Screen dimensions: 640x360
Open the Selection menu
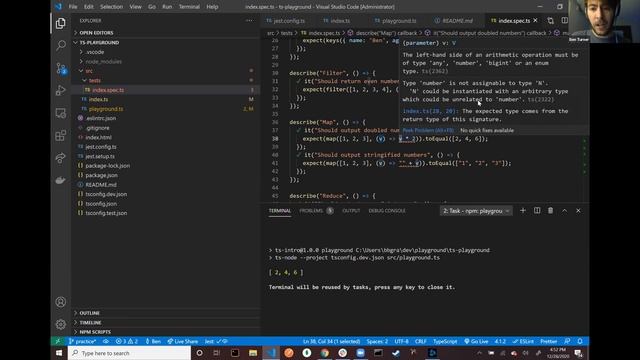tap(111, 7)
